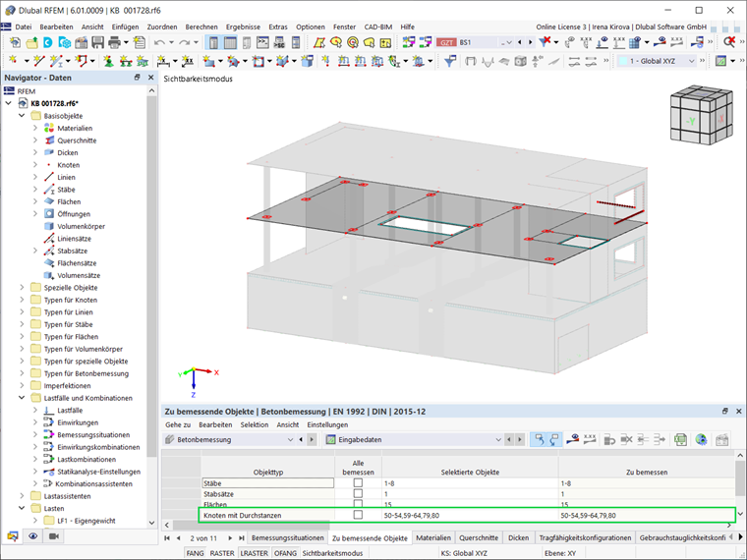The width and height of the screenshot is (747, 560).
Task: Switch to the Bemessungssituationen tab
Action: point(287,537)
